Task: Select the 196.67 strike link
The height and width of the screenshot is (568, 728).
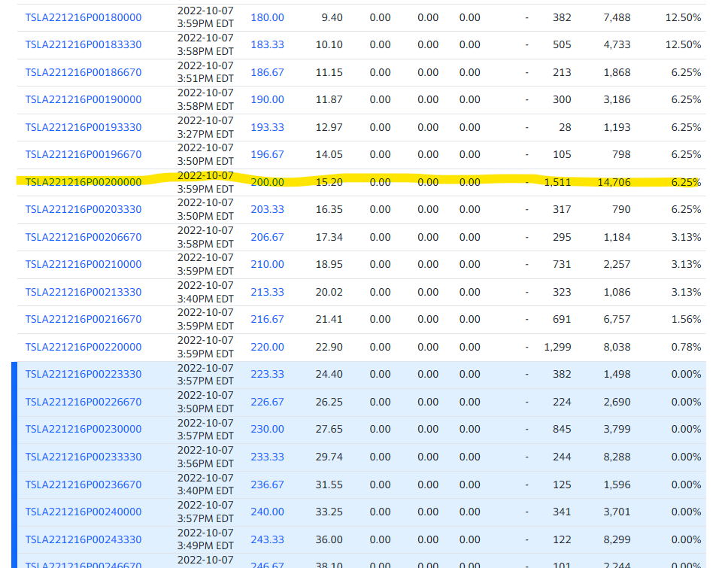Action: 268,155
